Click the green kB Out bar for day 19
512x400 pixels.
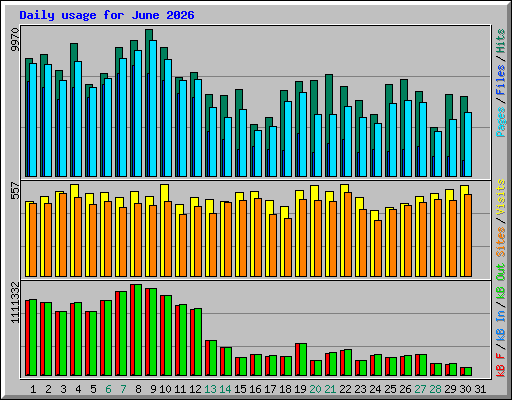(x=303, y=360)
